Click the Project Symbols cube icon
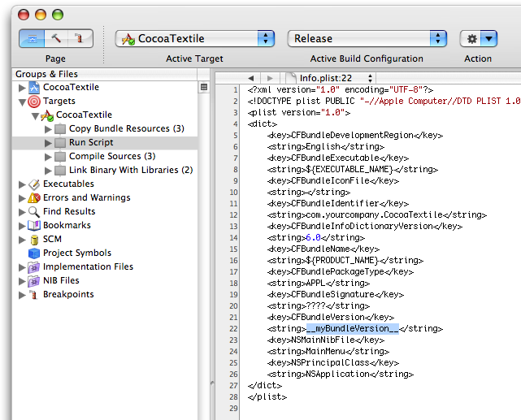The height and width of the screenshot is (420, 521). pyautogui.click(x=34, y=253)
